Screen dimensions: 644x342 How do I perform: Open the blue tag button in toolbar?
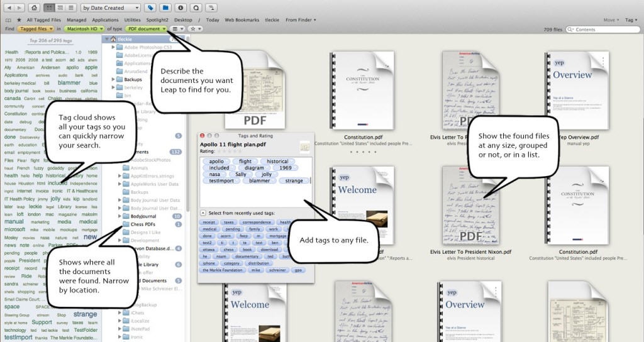tap(150, 8)
